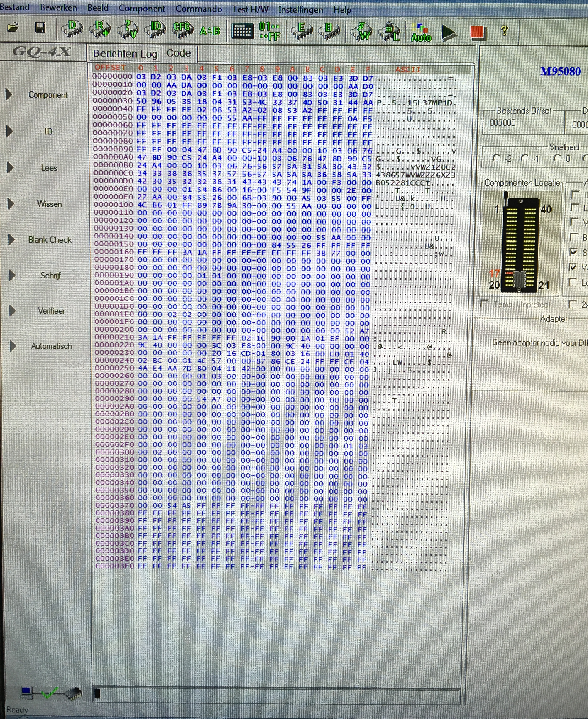The image size is (588, 719).
Task: Click the select device 'D' chip icon
Action: [x=72, y=29]
